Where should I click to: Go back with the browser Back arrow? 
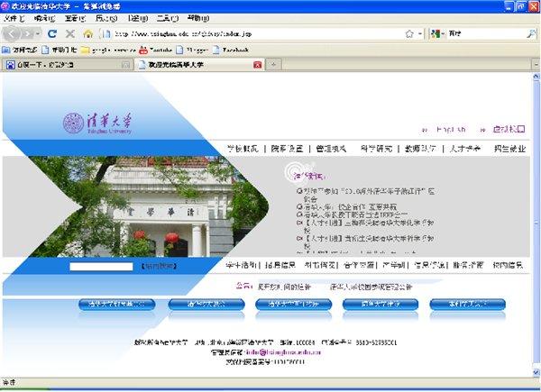12,33
